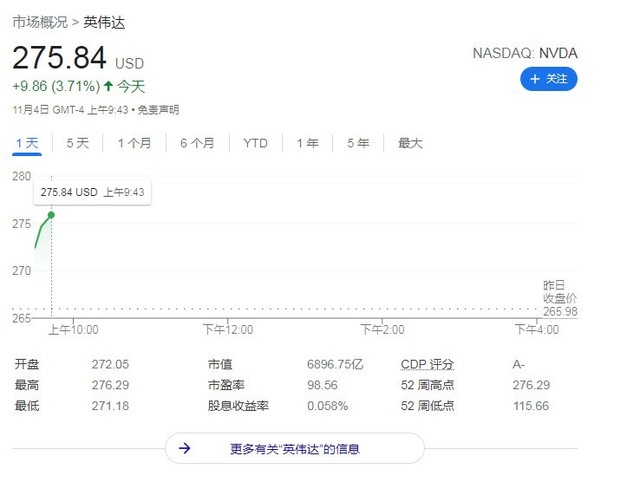Click the main price 275.84

pyautogui.click(x=60, y=58)
